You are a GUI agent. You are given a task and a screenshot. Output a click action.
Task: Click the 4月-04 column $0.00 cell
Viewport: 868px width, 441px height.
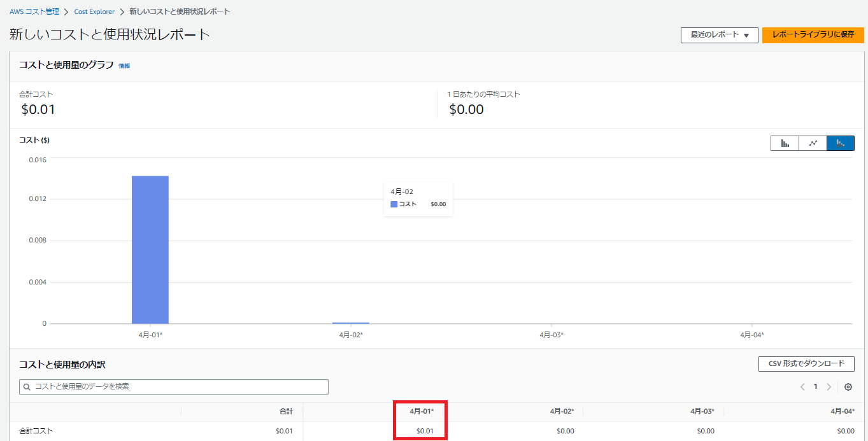[x=845, y=431]
